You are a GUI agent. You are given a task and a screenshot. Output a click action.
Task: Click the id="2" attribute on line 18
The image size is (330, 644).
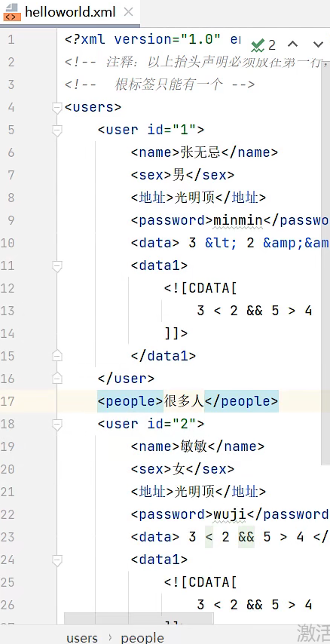point(172,424)
